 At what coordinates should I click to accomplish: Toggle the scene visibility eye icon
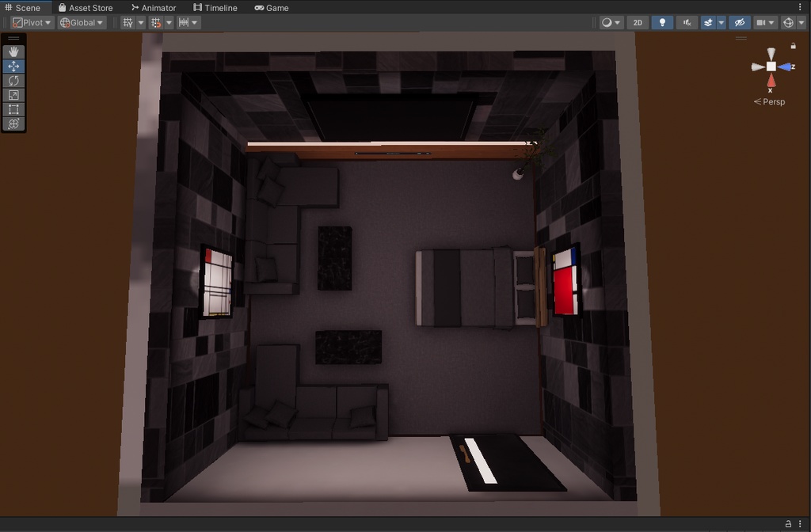[740, 22]
